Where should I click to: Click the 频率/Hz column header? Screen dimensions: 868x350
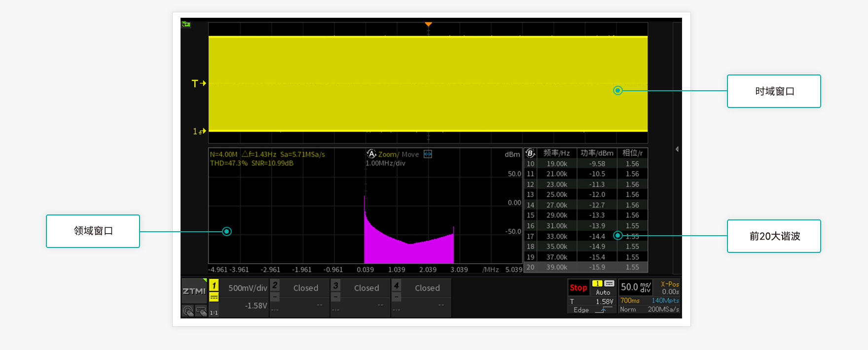coord(556,153)
